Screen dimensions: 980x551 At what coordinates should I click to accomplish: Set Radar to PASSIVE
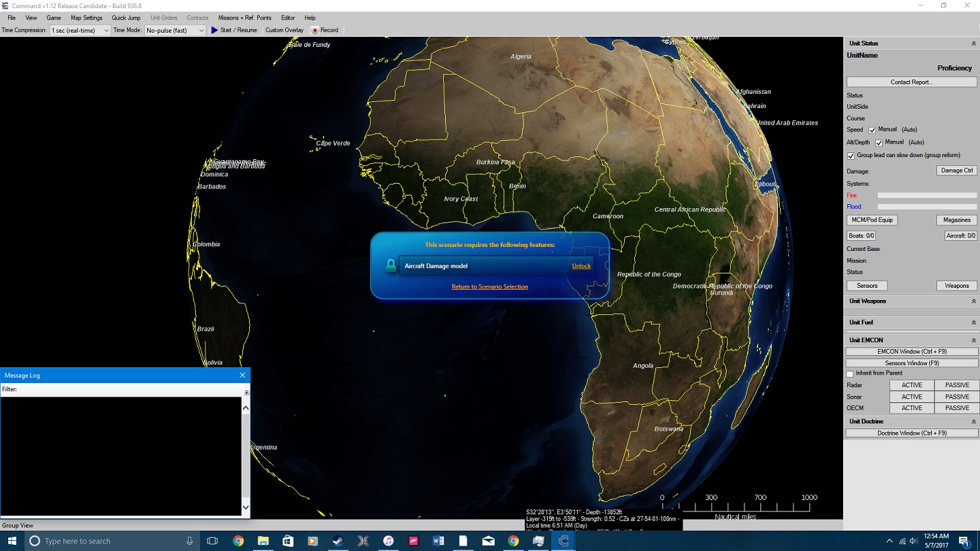pyautogui.click(x=957, y=385)
